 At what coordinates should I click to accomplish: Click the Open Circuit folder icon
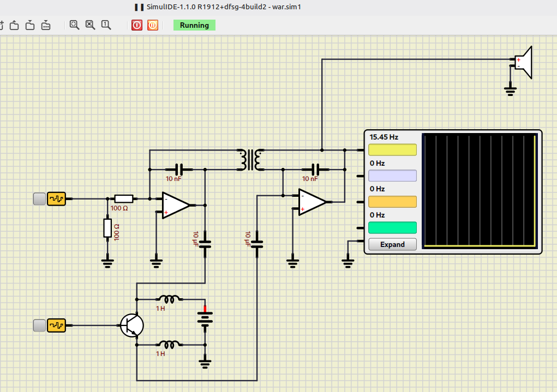[x=14, y=25]
